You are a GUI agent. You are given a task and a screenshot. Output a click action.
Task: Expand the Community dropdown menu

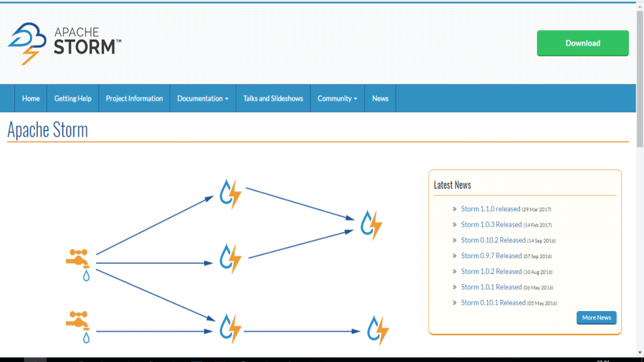[x=337, y=99]
